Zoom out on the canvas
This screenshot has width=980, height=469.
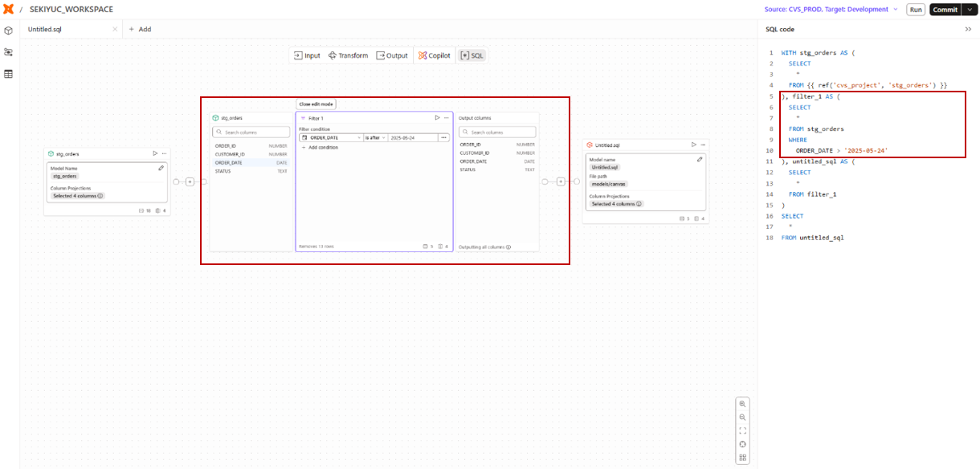tap(743, 418)
